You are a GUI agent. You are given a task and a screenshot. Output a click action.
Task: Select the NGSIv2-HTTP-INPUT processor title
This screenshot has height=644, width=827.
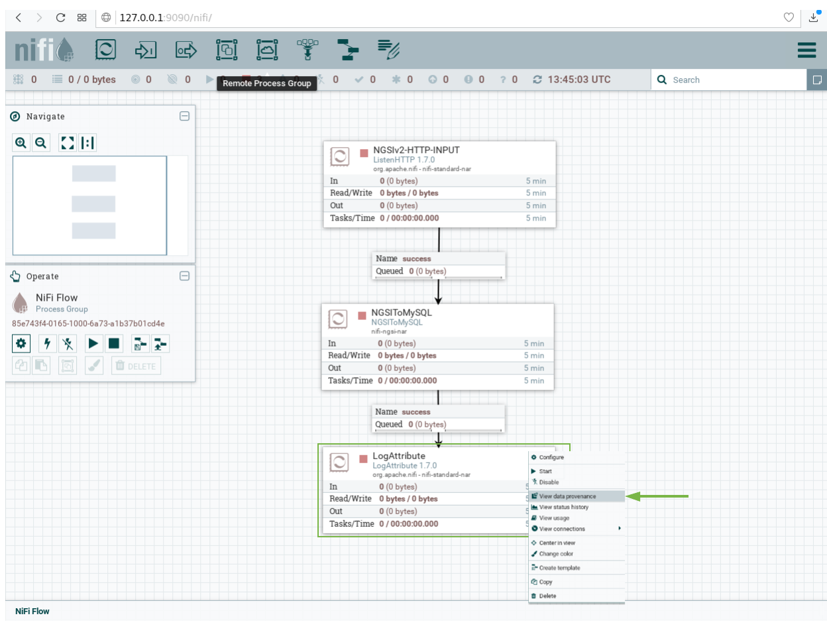click(416, 150)
